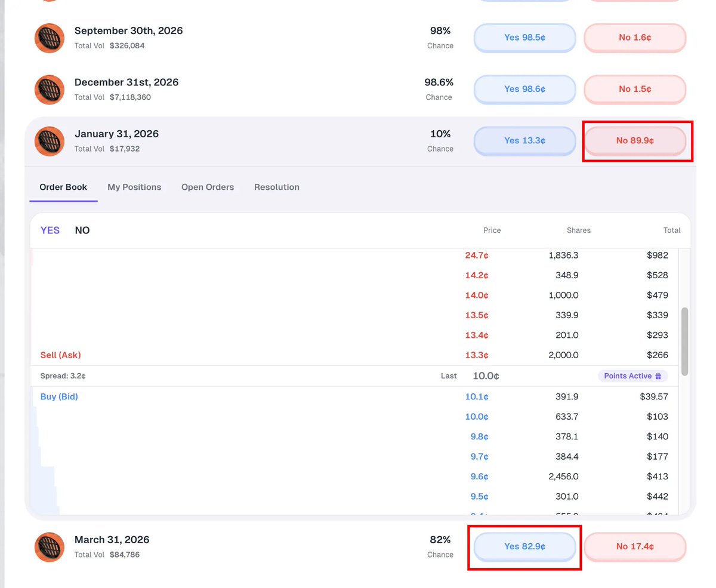Image resolution: width=716 pixels, height=588 pixels.
Task: Toggle order book to YES side
Action: (50, 230)
